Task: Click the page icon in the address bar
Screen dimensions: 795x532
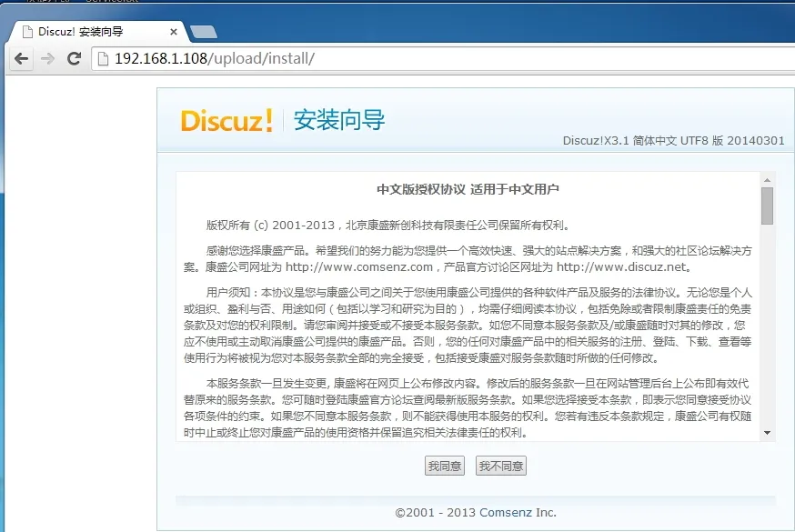Action: coord(103,59)
